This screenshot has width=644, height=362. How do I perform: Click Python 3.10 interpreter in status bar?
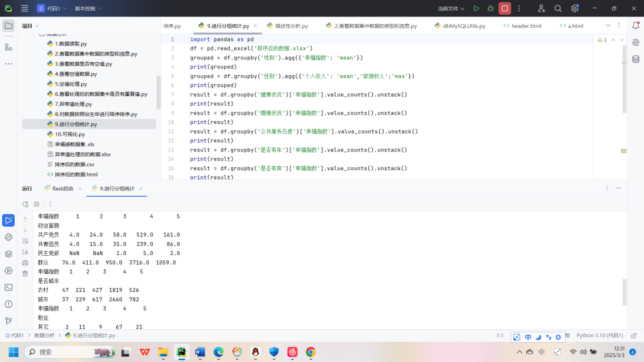pyautogui.click(x=600, y=335)
